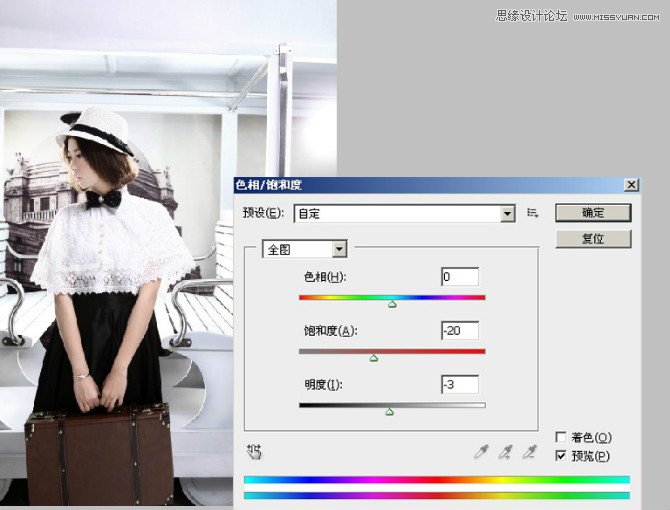Expand the 全图 channel dropdown
Viewport: 670px width, 510px height.
(305, 249)
